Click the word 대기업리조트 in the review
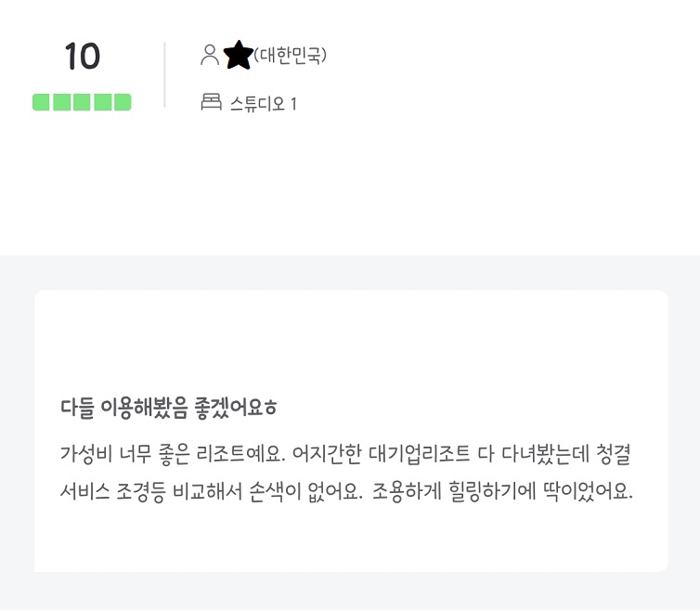The image size is (700, 611). [420, 454]
